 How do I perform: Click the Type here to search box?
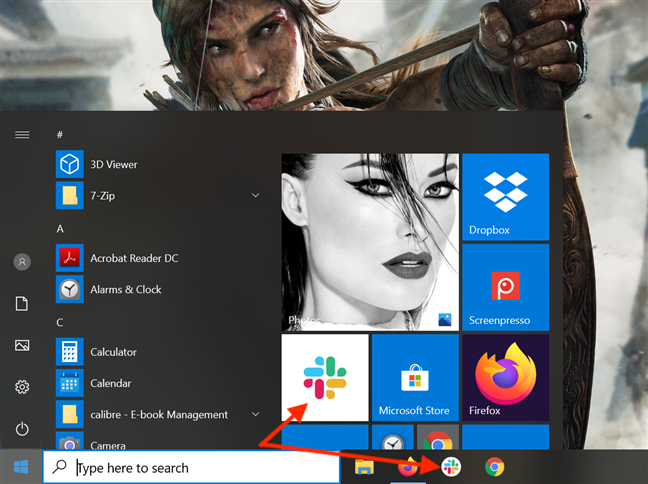(x=191, y=467)
